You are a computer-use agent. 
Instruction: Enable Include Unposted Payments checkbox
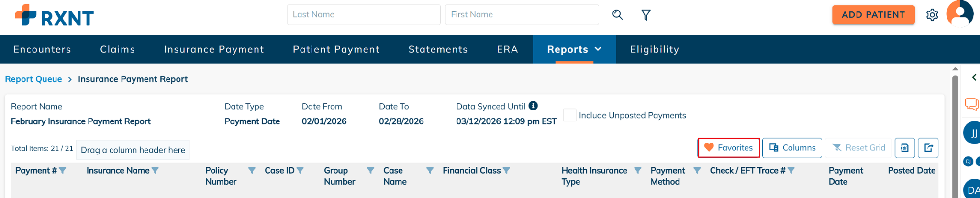(x=569, y=115)
